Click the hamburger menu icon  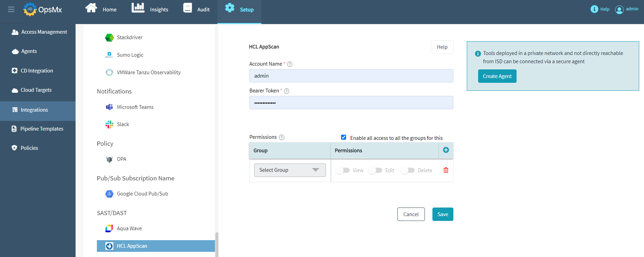click(x=11, y=9)
